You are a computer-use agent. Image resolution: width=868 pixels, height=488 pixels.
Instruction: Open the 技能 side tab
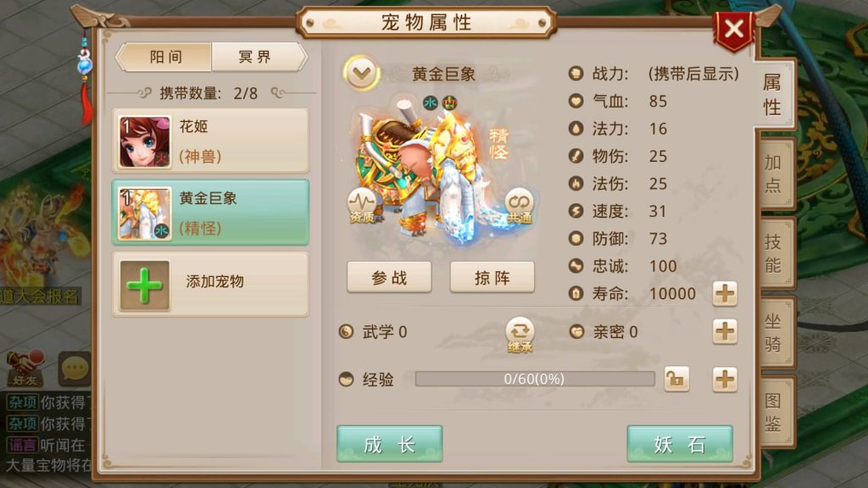[773, 253]
